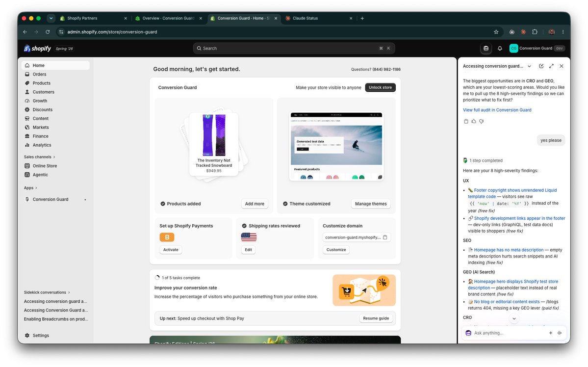
Task: Click the Unlock store button
Action: point(380,87)
